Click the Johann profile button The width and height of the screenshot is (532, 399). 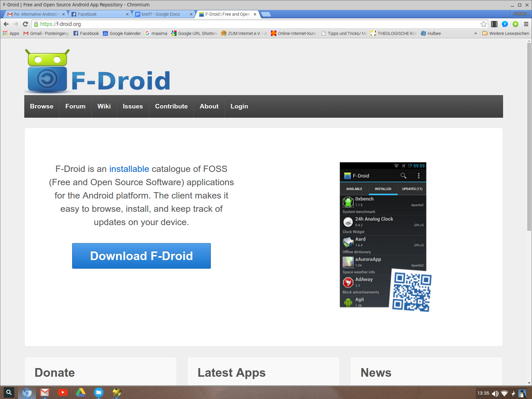coord(520,14)
